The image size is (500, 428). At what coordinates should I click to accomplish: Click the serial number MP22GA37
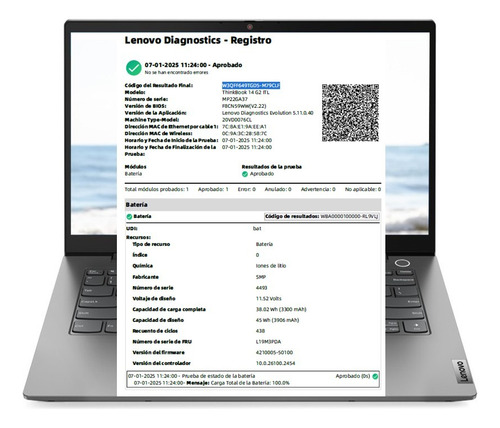point(235,99)
